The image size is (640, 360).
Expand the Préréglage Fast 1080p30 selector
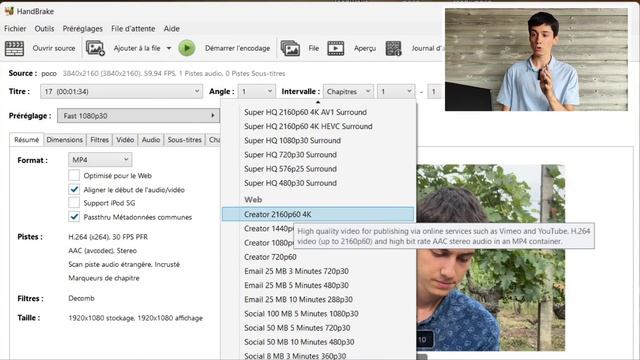coord(138,116)
